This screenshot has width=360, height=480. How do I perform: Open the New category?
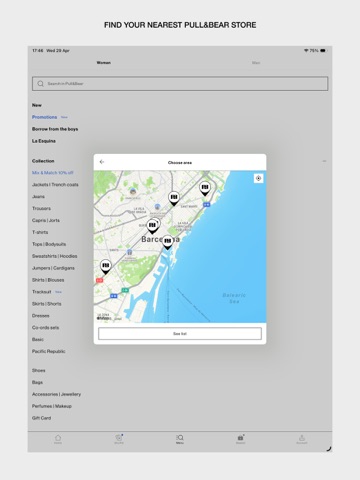(37, 105)
